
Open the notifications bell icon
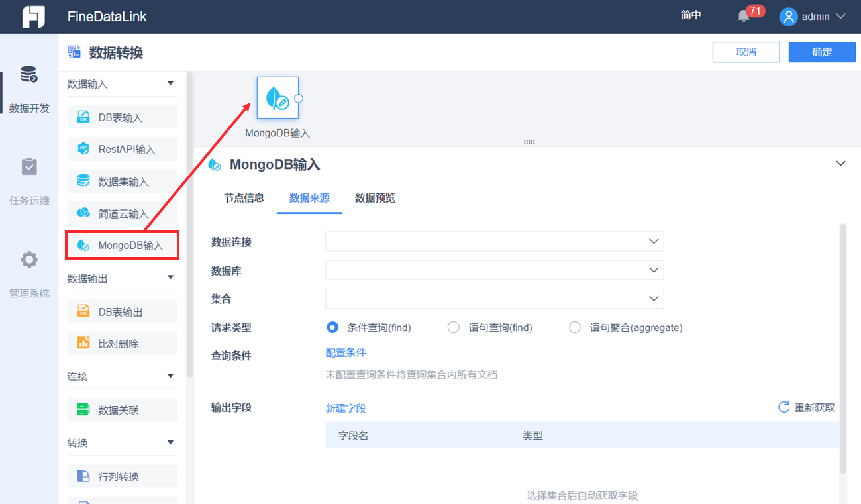click(744, 17)
